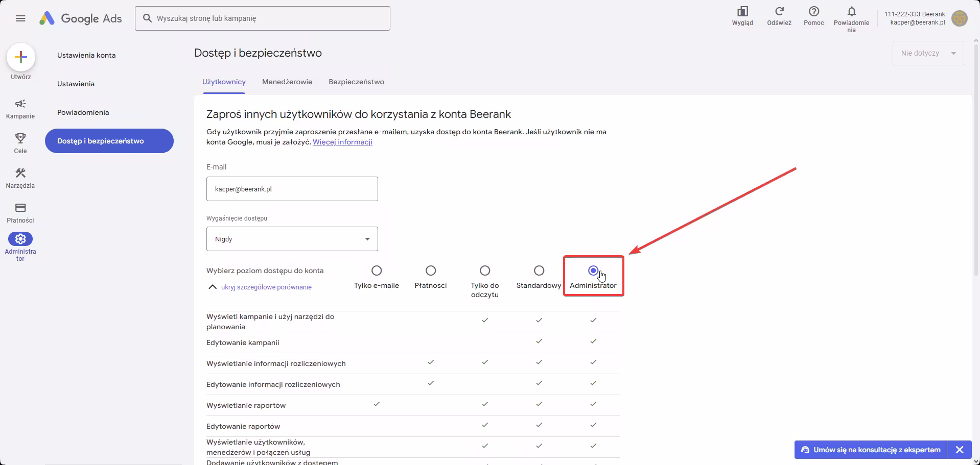Open Narzędzia tools icon
Screen dimensions: 980x465
pos(20,174)
